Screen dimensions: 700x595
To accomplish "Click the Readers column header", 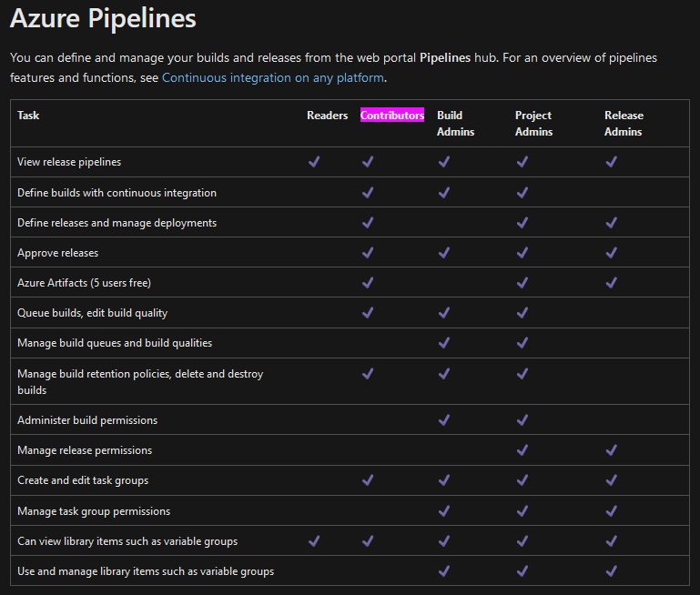I will 327,115.
